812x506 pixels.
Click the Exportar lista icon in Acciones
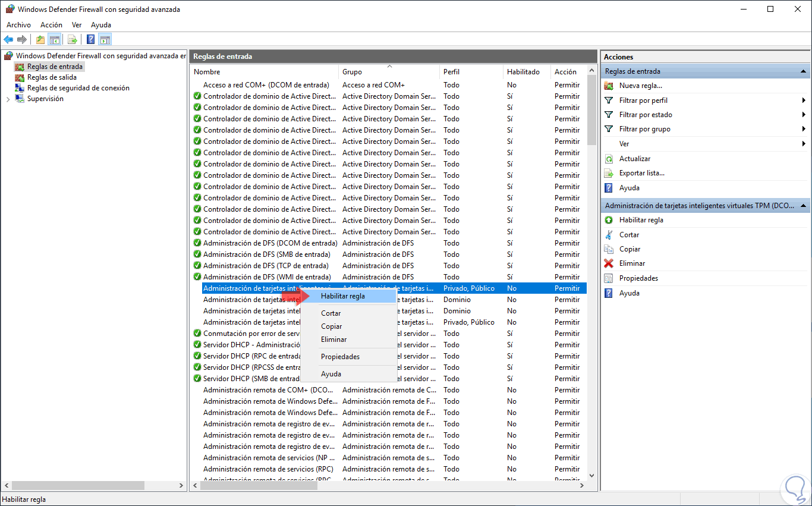609,173
